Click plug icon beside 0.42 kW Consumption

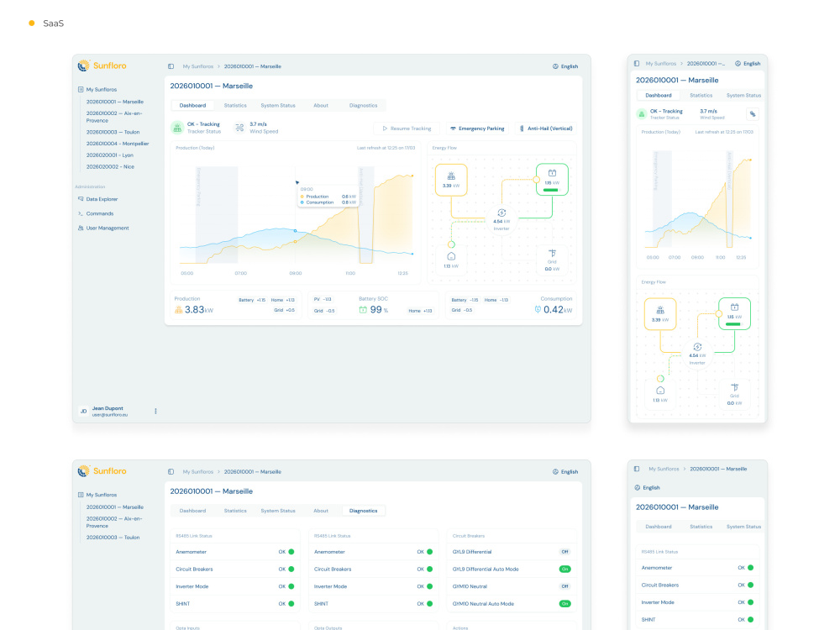538,310
